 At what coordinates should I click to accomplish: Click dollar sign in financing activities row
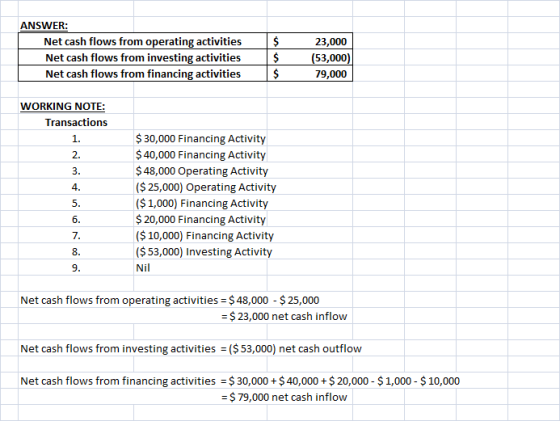276,74
